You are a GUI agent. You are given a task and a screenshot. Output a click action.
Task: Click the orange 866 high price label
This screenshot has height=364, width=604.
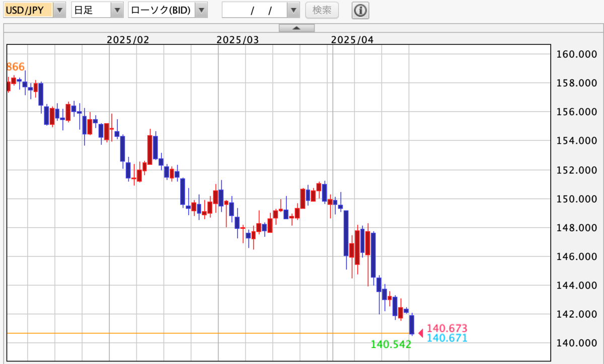(15, 67)
